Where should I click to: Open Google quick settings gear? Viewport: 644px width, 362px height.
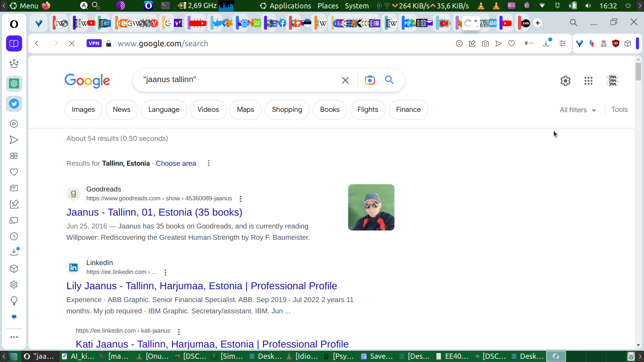click(566, 81)
